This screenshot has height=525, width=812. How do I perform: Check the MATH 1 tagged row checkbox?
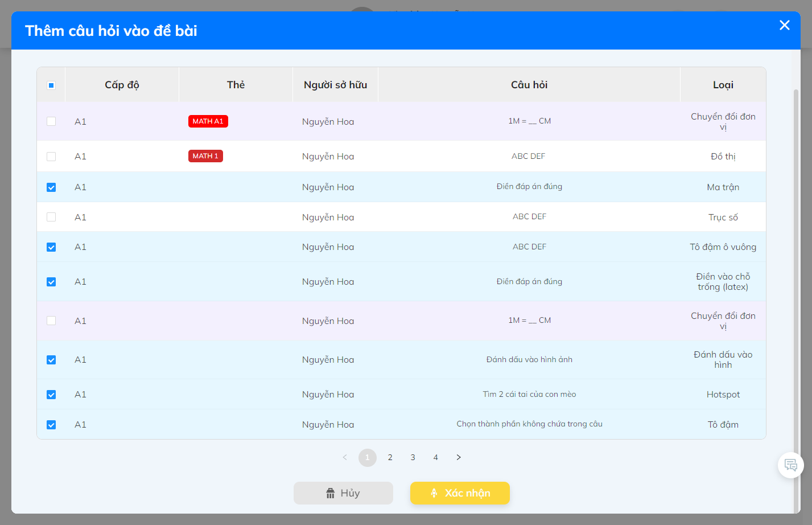pos(51,157)
